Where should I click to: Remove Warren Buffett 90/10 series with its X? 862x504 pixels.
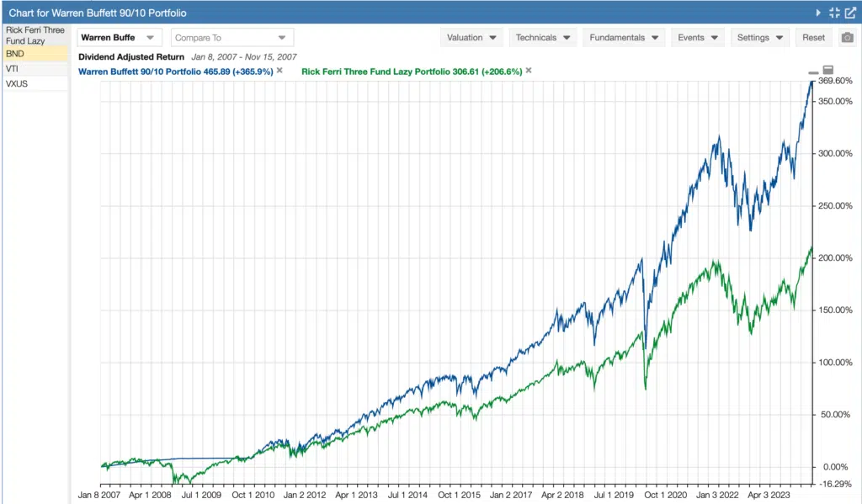pos(279,72)
